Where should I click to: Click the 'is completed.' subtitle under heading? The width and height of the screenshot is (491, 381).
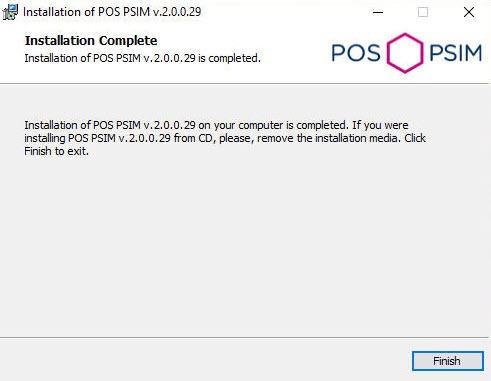[x=229, y=58]
